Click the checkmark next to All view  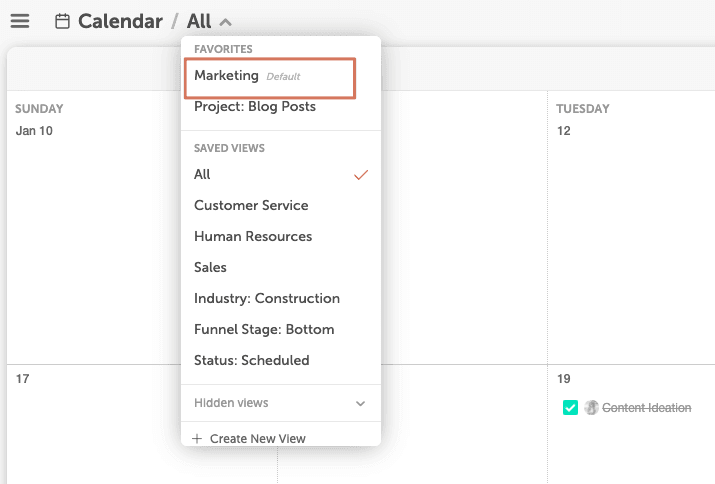click(361, 175)
